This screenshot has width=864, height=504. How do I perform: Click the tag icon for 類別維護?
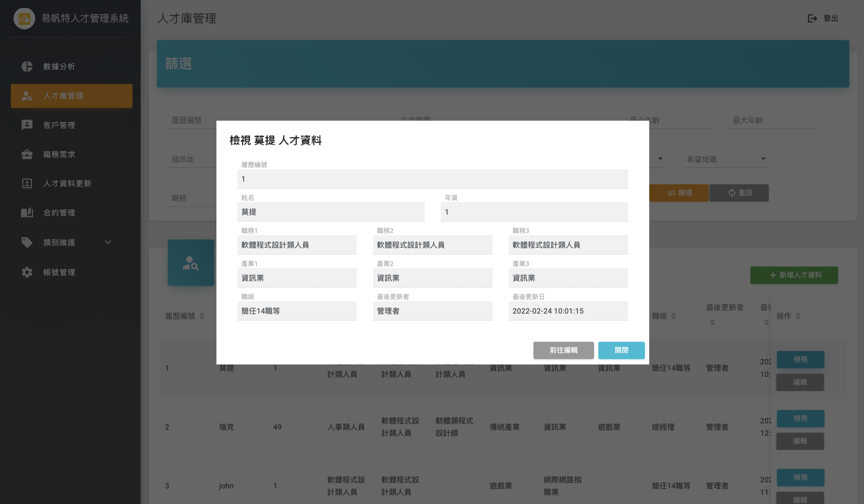(27, 242)
